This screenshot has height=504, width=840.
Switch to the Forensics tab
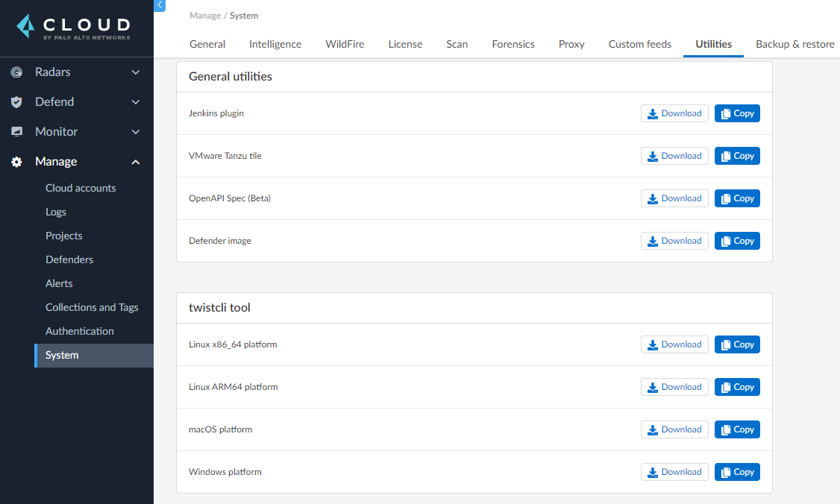click(513, 44)
